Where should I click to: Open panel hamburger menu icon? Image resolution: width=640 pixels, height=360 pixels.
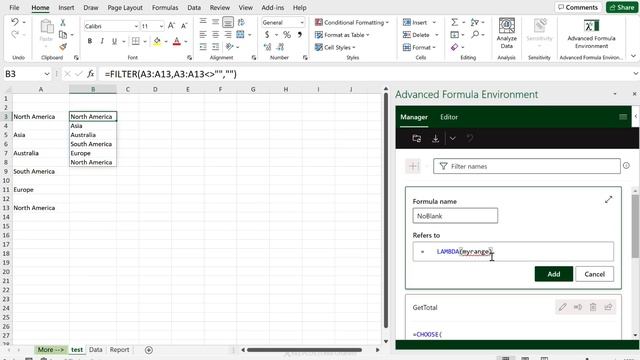[623, 117]
